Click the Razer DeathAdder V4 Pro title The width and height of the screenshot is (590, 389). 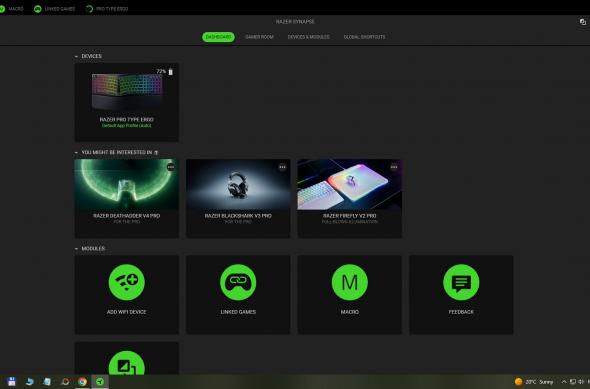[126, 216]
